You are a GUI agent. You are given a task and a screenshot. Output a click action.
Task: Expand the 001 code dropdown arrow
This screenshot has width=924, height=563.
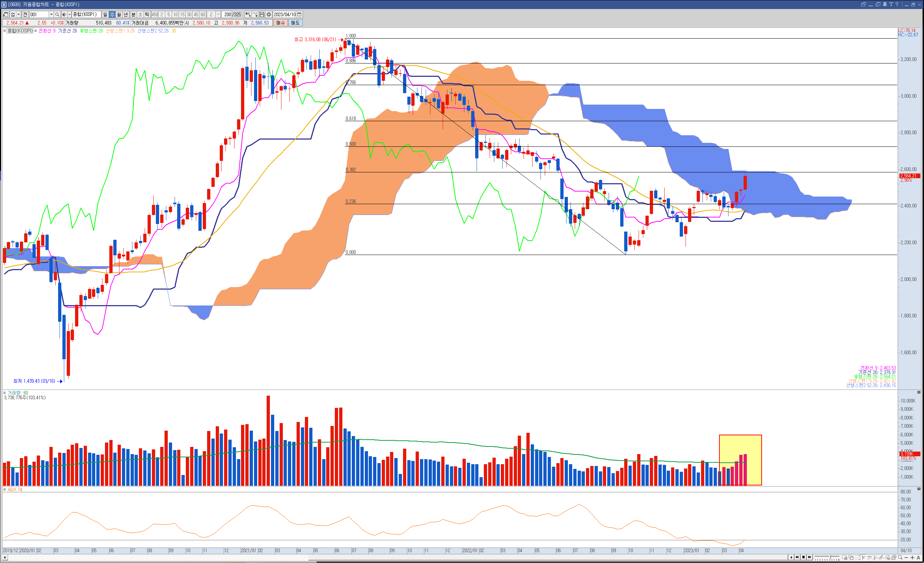(x=51, y=15)
